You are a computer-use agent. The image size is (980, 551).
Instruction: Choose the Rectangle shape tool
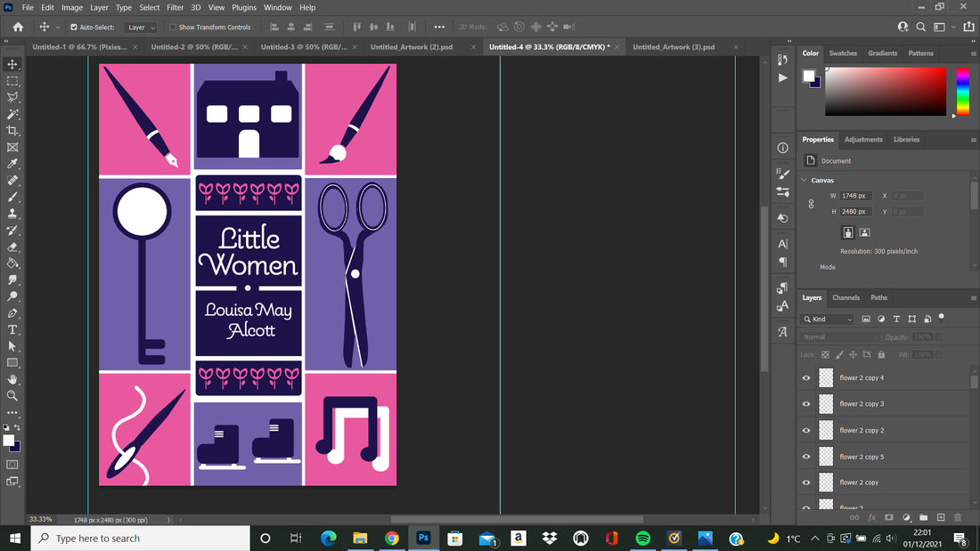(x=12, y=363)
